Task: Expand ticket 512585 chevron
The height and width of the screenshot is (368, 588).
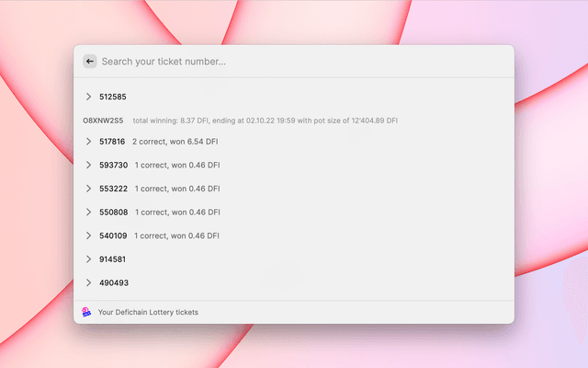Action: point(88,97)
